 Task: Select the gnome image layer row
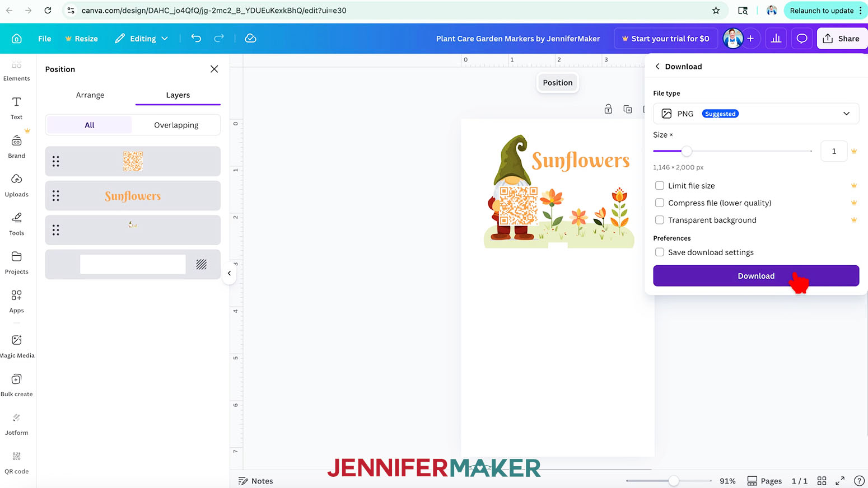tap(133, 230)
